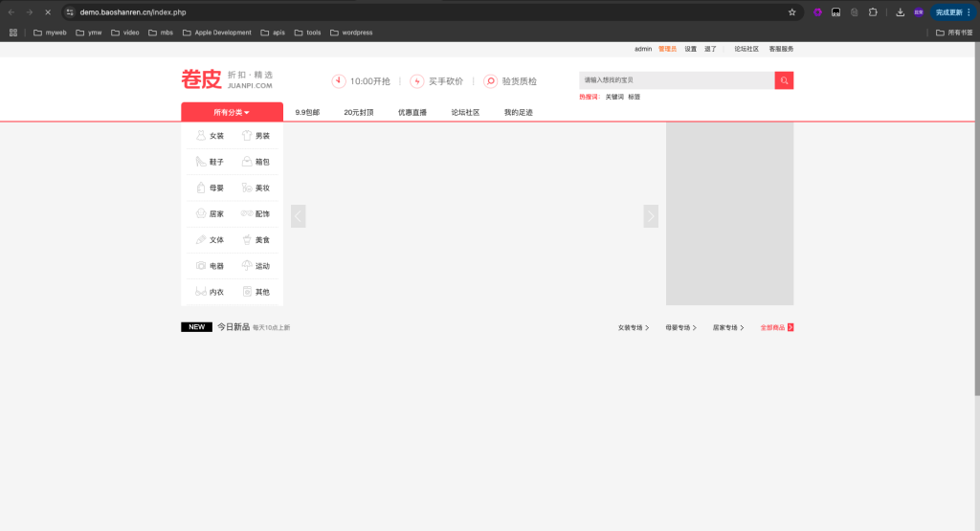The height and width of the screenshot is (531, 980).
Task: Open the 内衣 bra icon category
Action: pyautogui.click(x=201, y=292)
